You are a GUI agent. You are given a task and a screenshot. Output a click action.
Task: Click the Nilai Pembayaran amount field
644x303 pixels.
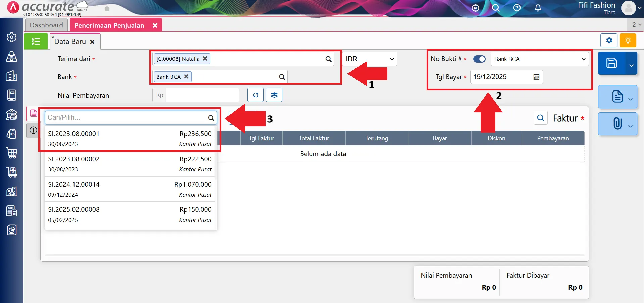tap(202, 95)
